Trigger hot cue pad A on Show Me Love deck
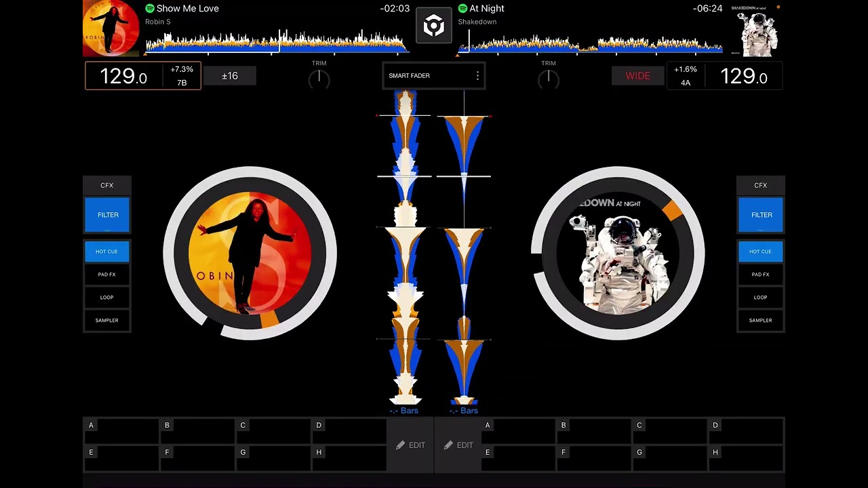This screenshot has width=868, height=488. (x=121, y=431)
